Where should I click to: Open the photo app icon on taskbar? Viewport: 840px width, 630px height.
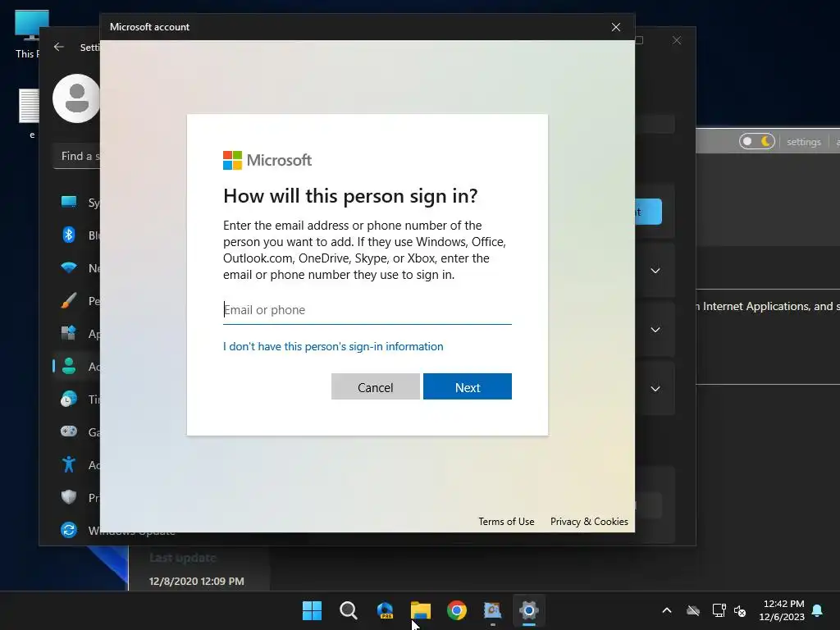(x=492, y=610)
